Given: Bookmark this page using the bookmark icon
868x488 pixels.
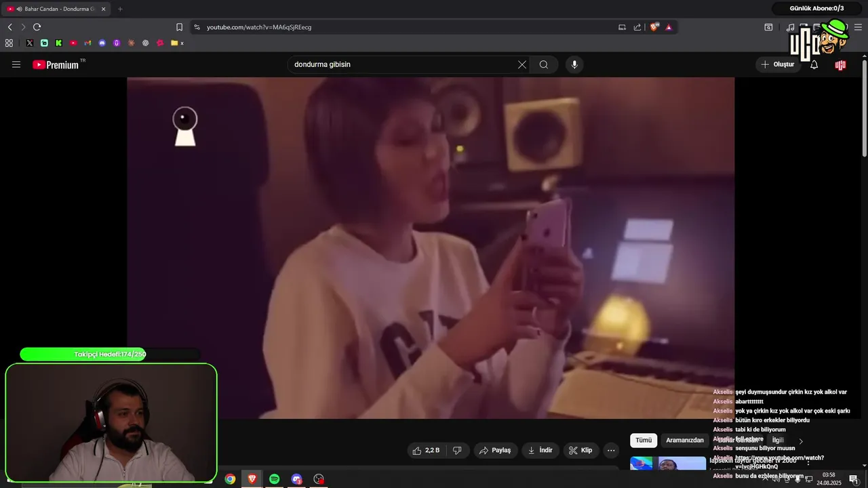Looking at the screenshot, I should pyautogui.click(x=179, y=27).
